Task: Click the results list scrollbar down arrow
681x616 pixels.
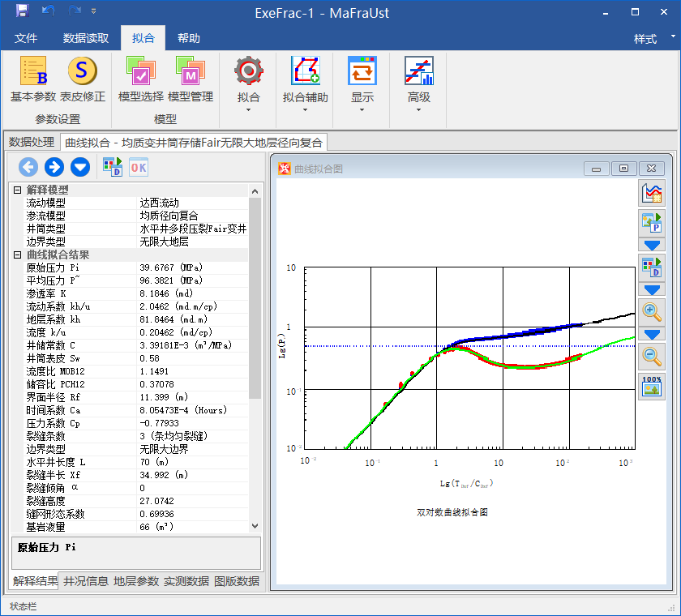Action: click(x=255, y=526)
